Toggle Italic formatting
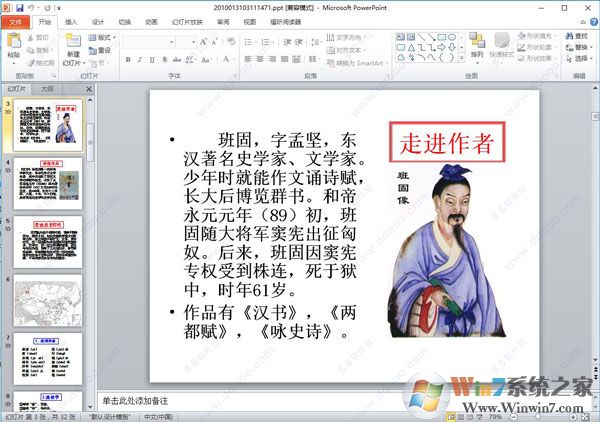The height and width of the screenshot is (422, 600). 141,60
